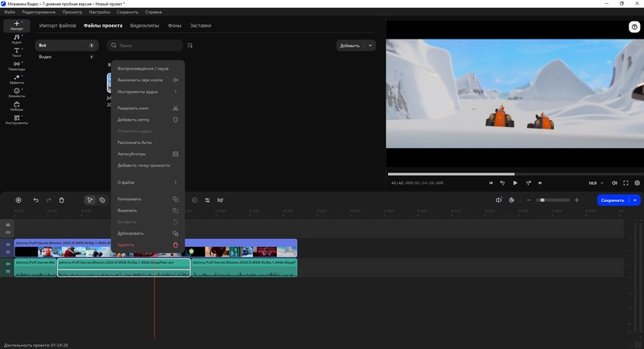Switch to Заставки tab

point(200,26)
